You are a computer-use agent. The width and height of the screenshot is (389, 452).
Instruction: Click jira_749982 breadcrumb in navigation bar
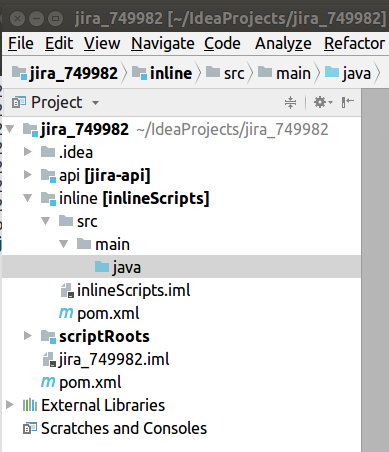pyautogui.click(x=65, y=73)
